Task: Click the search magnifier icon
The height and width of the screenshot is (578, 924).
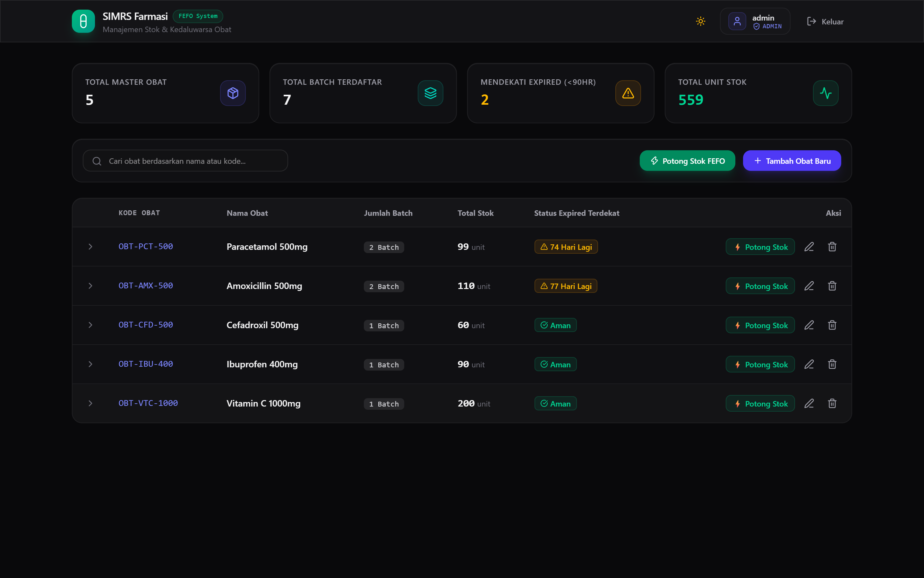Action: pos(97,161)
